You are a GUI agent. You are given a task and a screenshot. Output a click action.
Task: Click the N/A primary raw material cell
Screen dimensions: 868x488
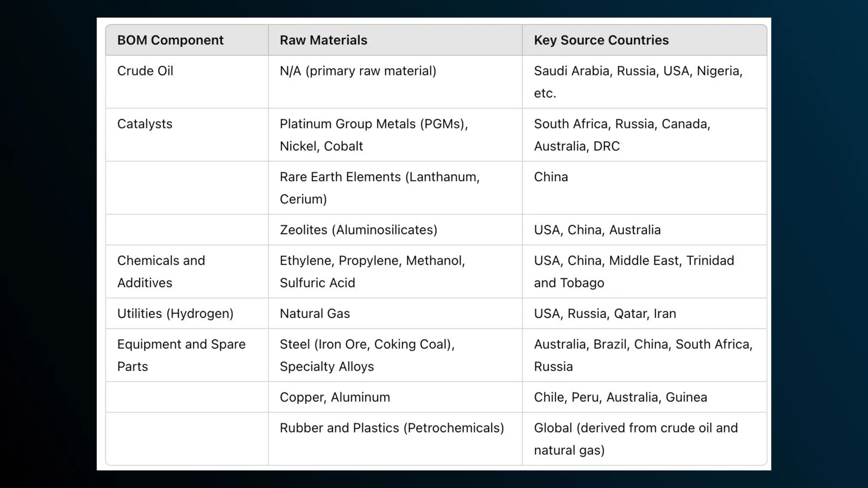tap(358, 71)
